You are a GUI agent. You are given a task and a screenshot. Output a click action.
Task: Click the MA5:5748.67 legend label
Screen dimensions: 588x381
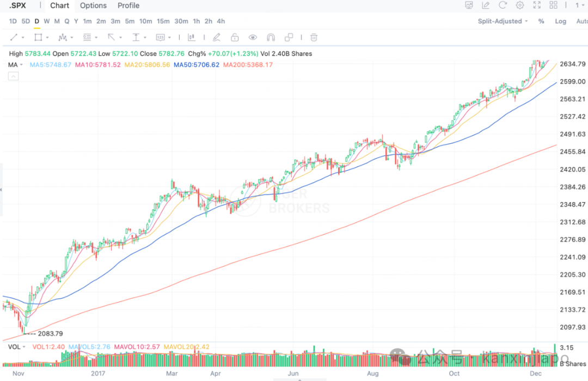click(x=50, y=64)
